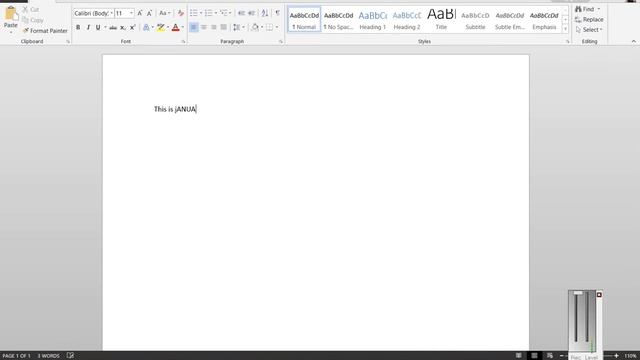Grow the font size
The width and height of the screenshot is (640, 360).
[140, 13]
